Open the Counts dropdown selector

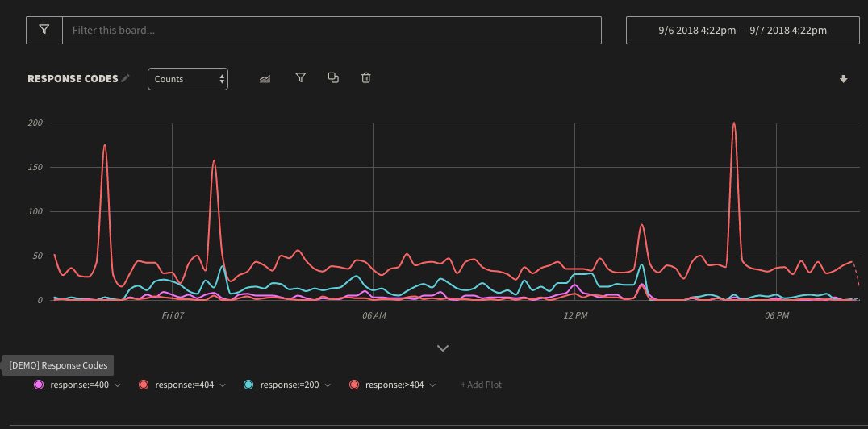click(x=188, y=79)
